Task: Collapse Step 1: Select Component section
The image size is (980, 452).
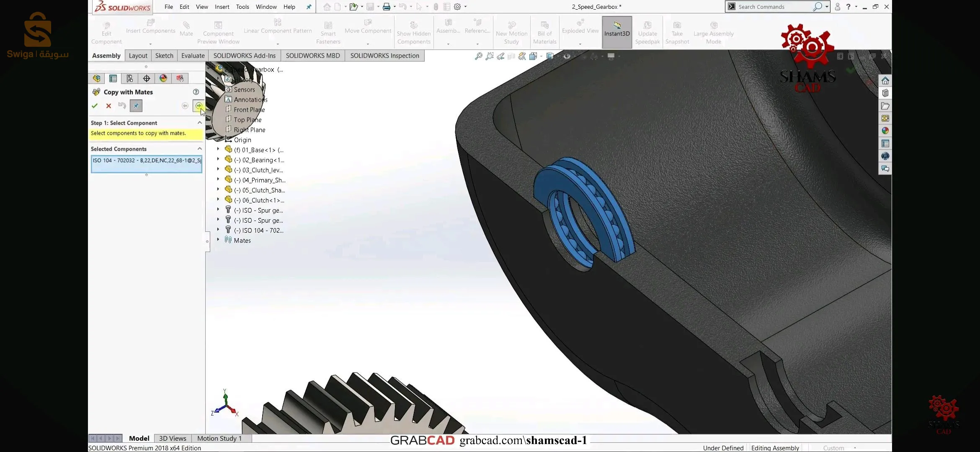Action: pyautogui.click(x=200, y=123)
